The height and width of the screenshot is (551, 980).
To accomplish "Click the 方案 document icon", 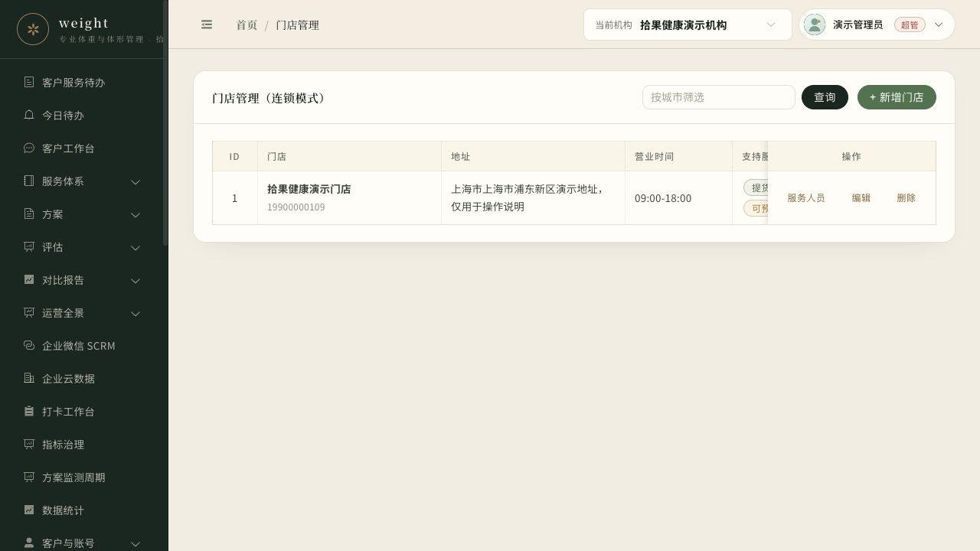I will [x=29, y=214].
